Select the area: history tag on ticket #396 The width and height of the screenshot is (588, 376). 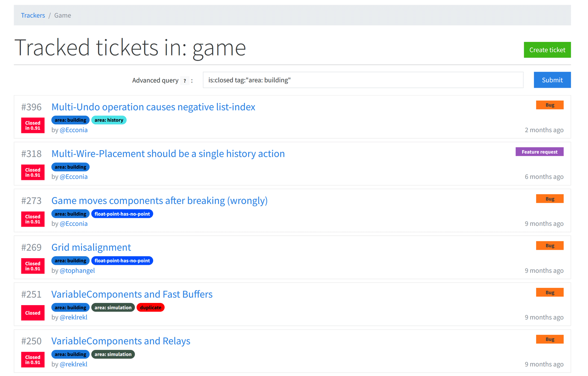click(109, 120)
